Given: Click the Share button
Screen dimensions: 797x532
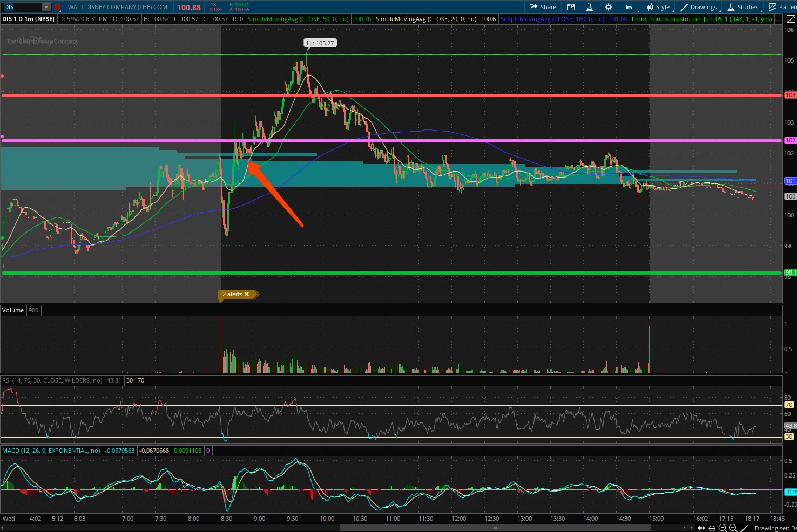Looking at the screenshot, I should pos(543,7).
